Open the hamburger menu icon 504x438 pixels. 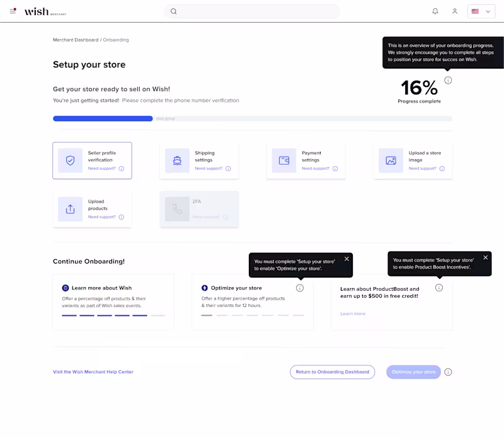point(13,11)
